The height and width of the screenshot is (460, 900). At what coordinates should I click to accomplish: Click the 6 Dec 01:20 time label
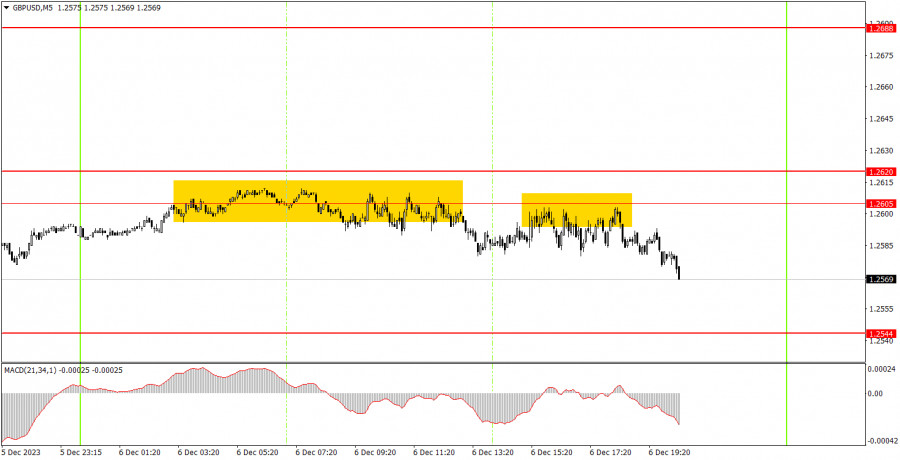139,453
